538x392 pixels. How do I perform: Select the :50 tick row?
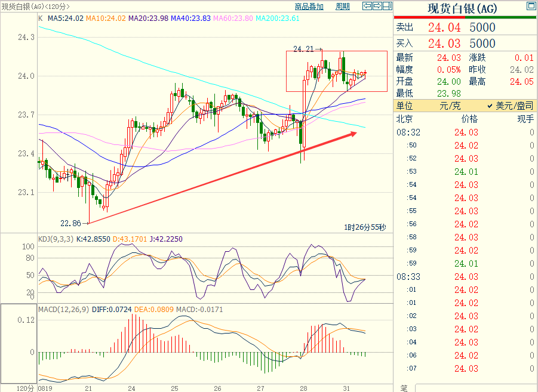pyautogui.click(x=465, y=146)
